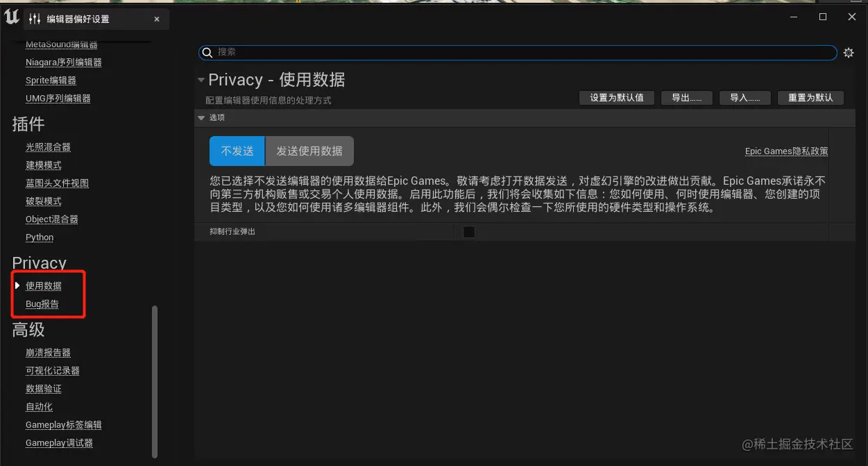Collapse the 选项 section
Screen dimensions: 868x466
pos(203,117)
